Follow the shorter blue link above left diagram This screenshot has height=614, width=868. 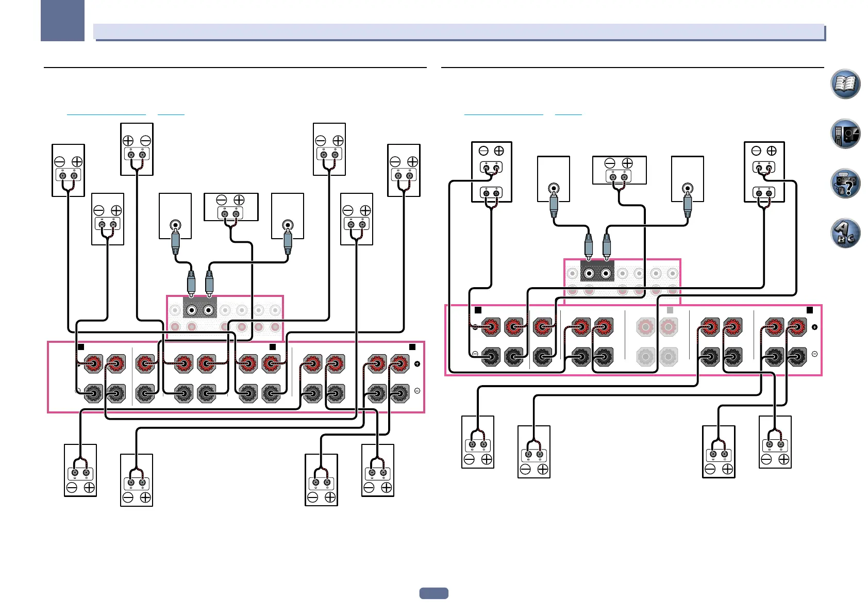coord(171,113)
